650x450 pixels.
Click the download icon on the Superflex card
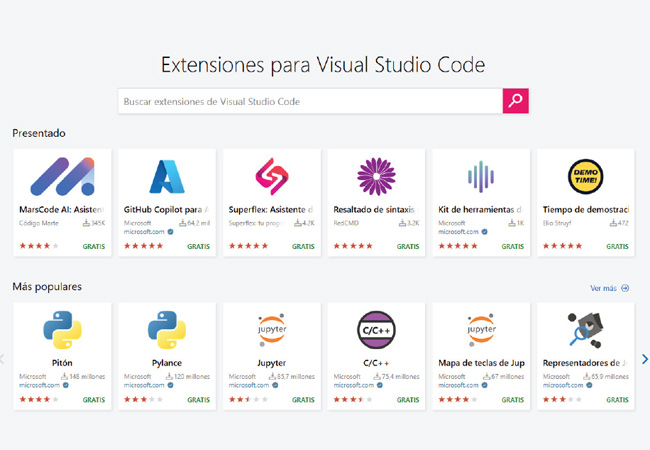point(298,223)
